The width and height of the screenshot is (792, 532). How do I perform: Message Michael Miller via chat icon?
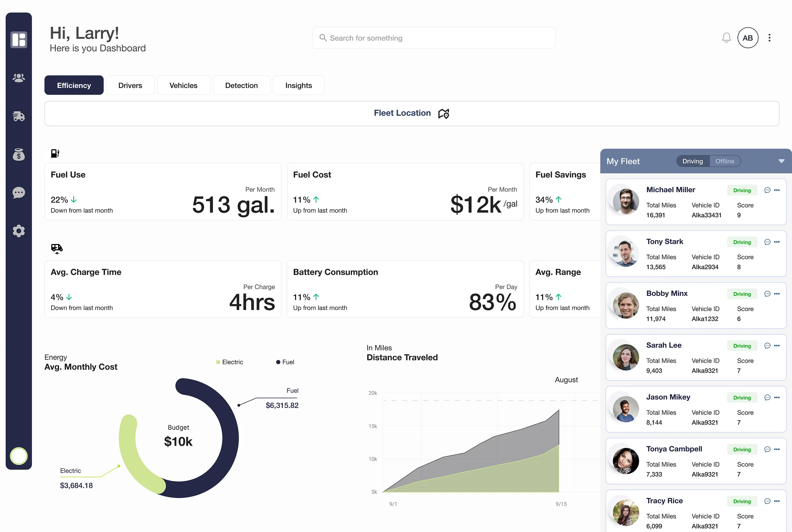pos(767,190)
